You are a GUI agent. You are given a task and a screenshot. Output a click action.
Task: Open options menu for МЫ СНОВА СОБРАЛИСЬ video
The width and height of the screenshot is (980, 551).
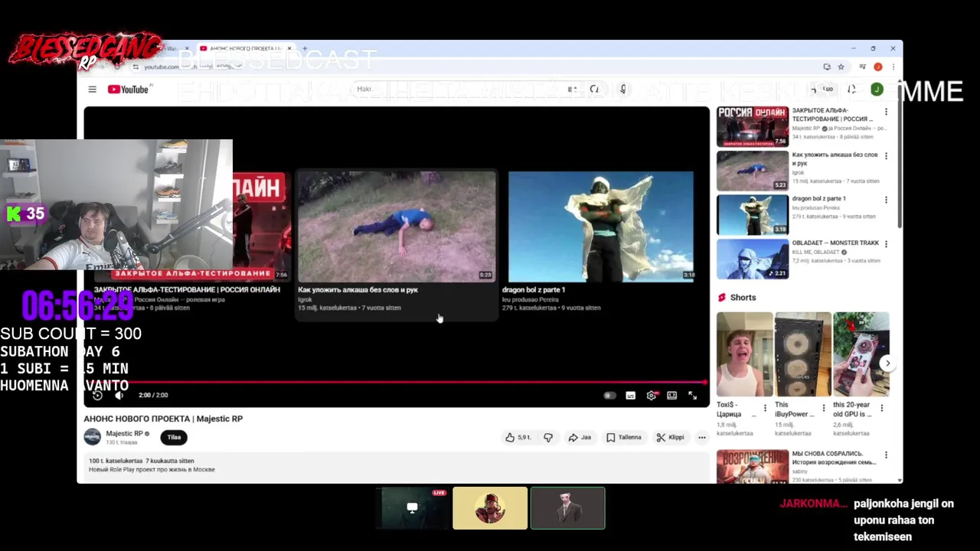[887, 455]
